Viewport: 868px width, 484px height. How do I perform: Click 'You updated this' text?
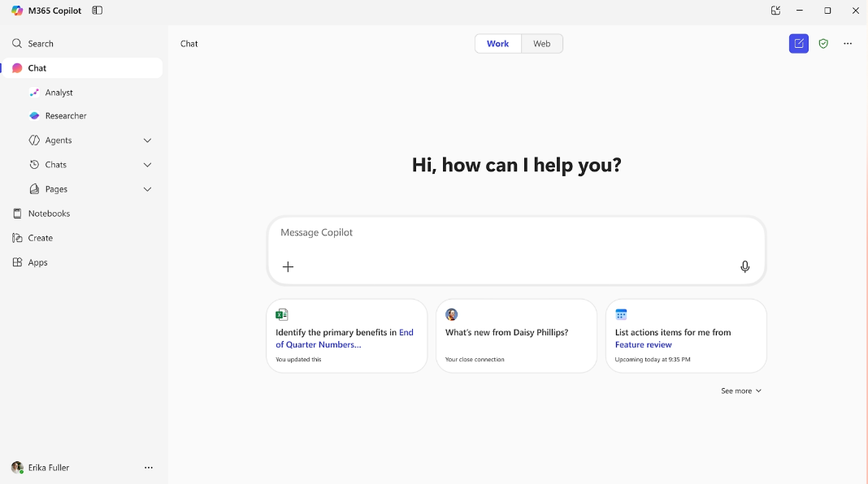click(x=298, y=360)
